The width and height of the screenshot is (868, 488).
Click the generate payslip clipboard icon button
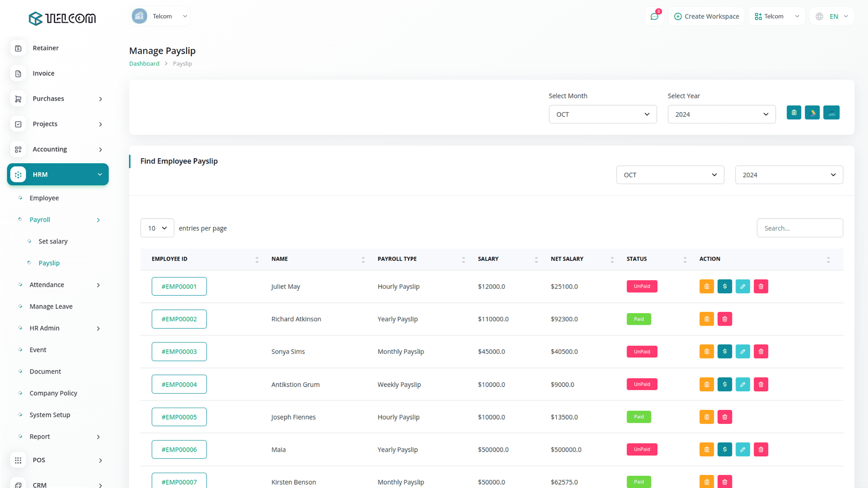[x=794, y=113]
